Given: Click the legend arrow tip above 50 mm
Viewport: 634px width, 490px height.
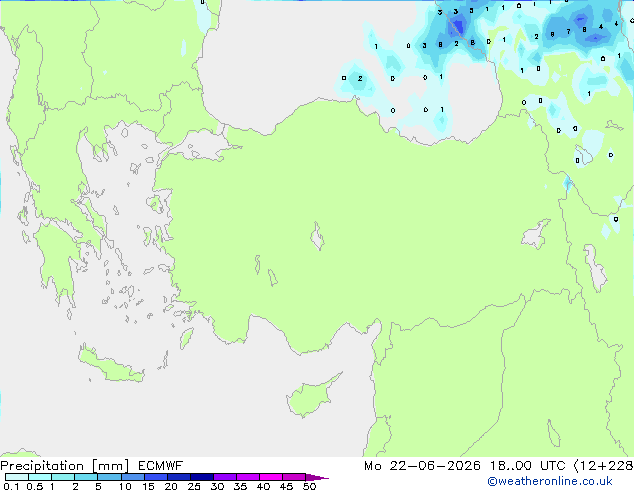Looking at the screenshot, I should click(317, 477).
